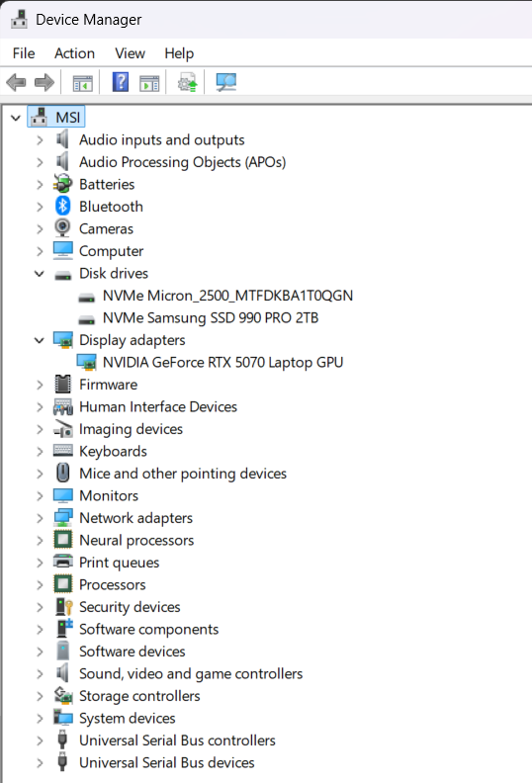Image resolution: width=532 pixels, height=783 pixels.
Task: Select NVIDIA GeForce RTX 5070 Laptop GPU
Action: coord(222,363)
